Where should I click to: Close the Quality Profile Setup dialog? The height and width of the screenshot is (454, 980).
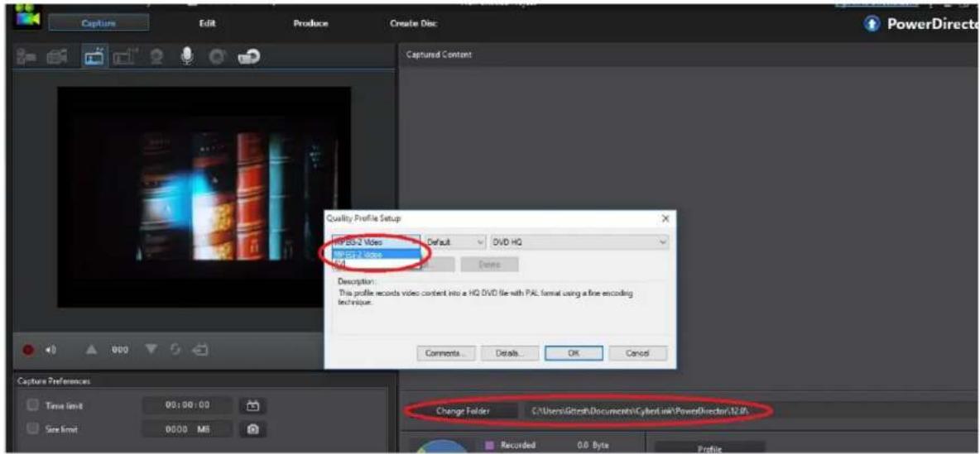[x=665, y=218]
